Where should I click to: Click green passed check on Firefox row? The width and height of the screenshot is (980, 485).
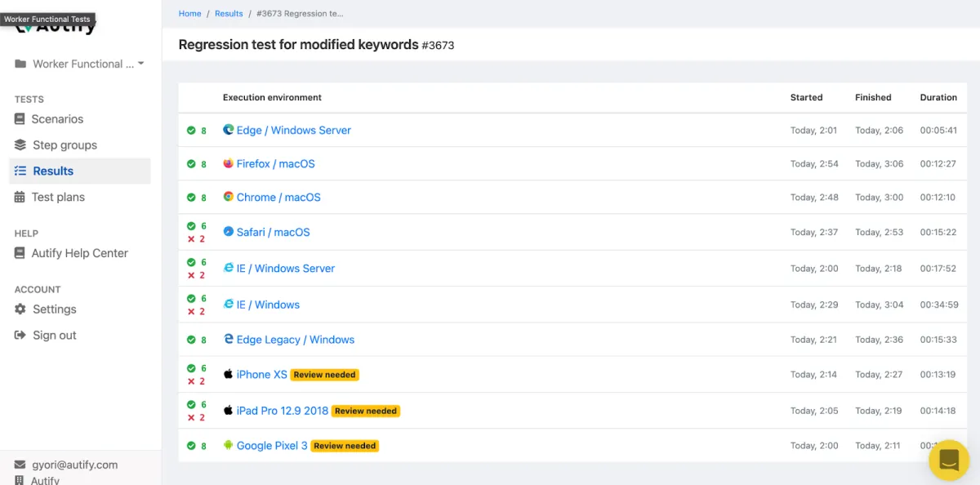pyautogui.click(x=191, y=164)
